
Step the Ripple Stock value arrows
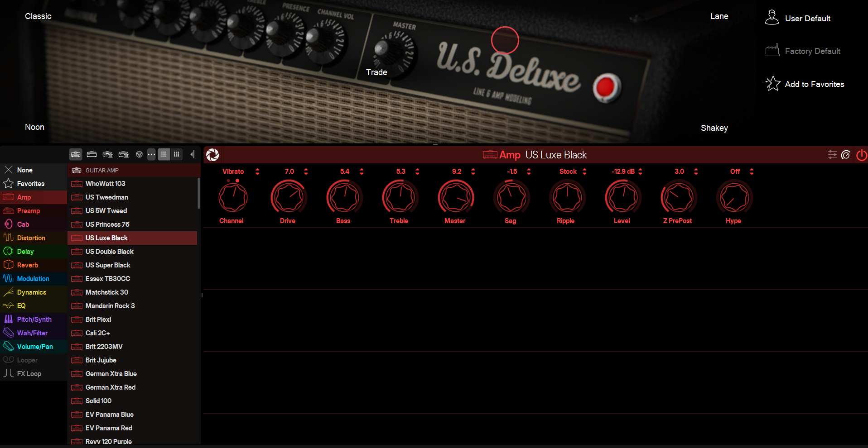(584, 172)
